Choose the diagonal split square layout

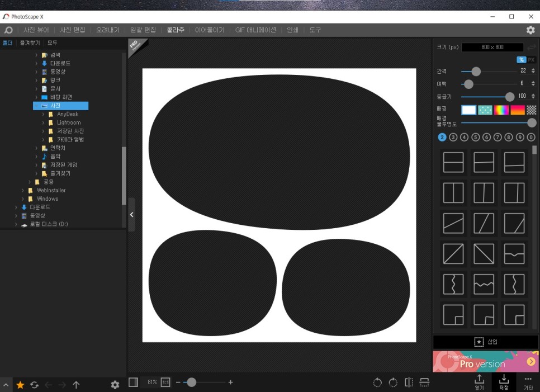pyautogui.click(x=453, y=254)
